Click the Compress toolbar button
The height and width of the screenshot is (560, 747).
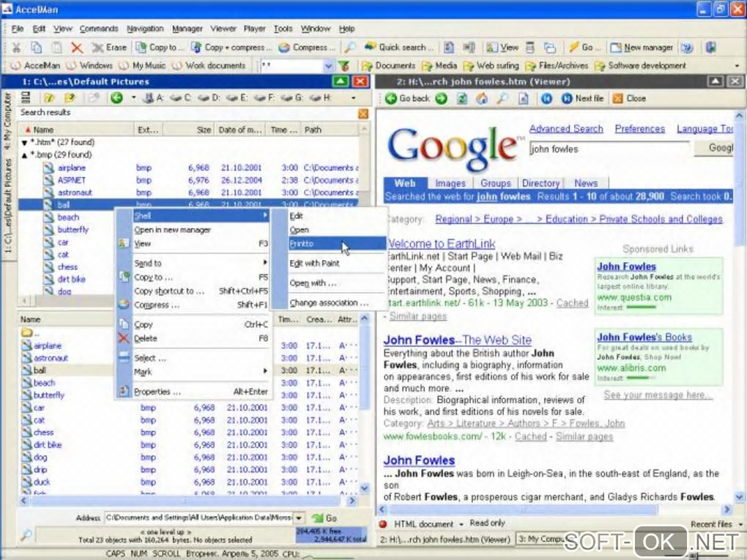(x=307, y=47)
